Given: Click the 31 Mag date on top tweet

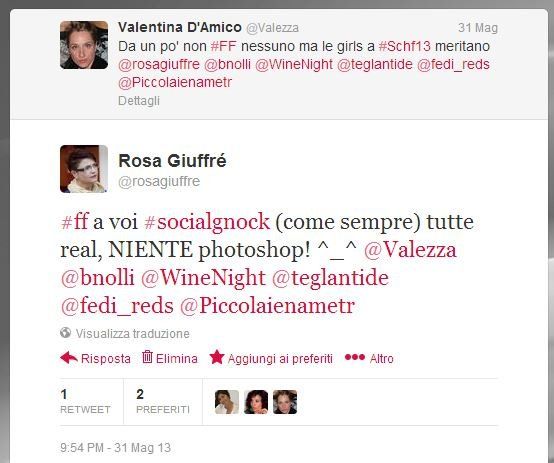Looking at the screenshot, I should tap(478, 28).
